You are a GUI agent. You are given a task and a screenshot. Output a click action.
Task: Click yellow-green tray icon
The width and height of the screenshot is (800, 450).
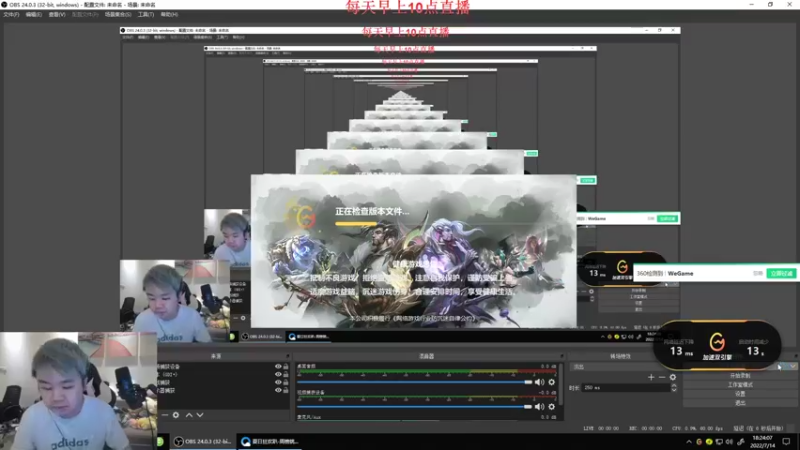[x=709, y=442]
